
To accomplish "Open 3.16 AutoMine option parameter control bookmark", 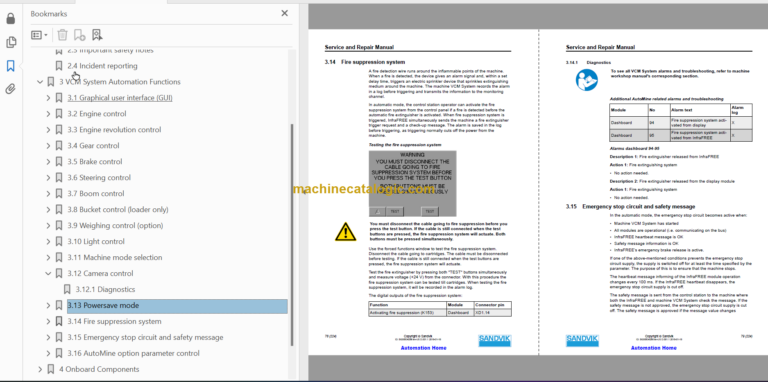I will pos(133,354).
